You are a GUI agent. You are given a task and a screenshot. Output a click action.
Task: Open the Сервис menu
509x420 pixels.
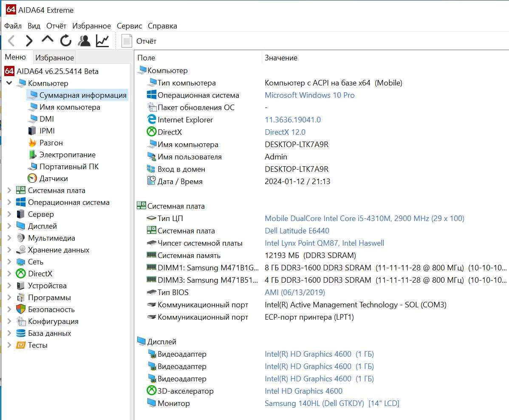tap(129, 26)
